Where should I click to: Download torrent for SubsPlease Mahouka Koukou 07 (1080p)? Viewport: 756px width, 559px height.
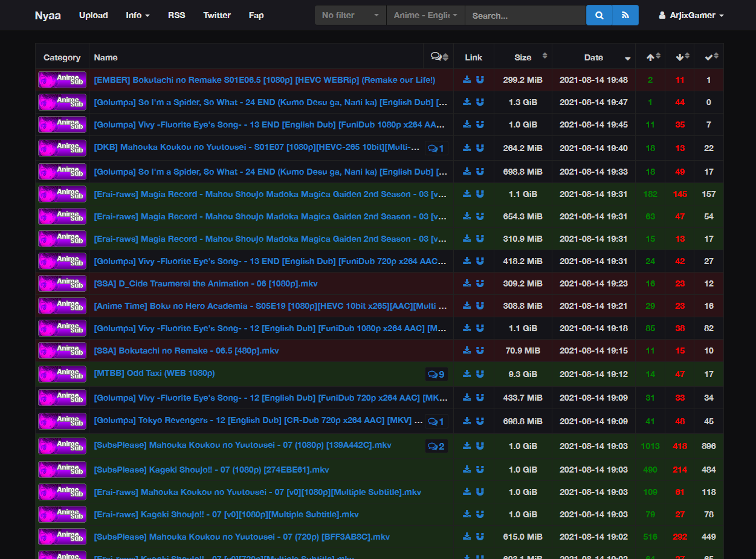(467, 446)
